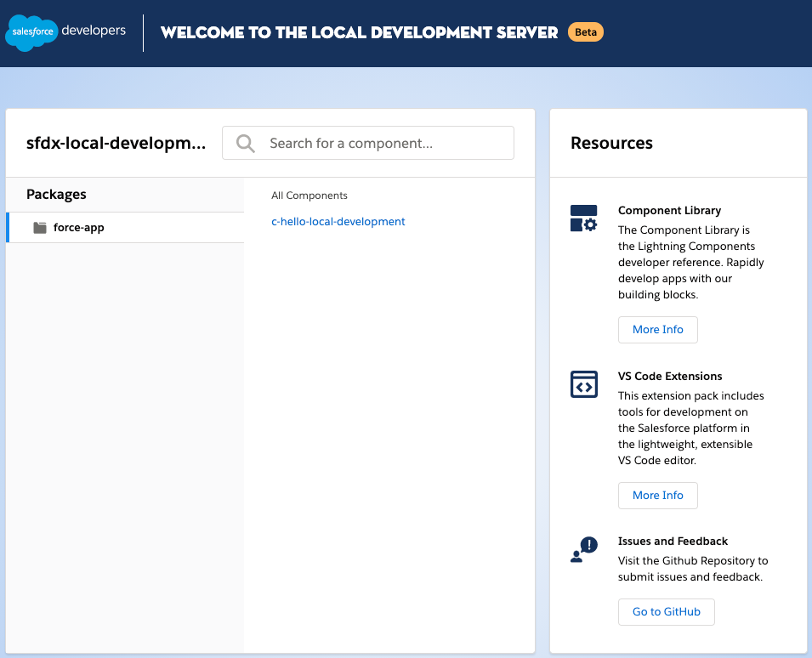Click the Welcome to Local Development Server title
This screenshot has height=658, width=812.
pyautogui.click(x=359, y=33)
